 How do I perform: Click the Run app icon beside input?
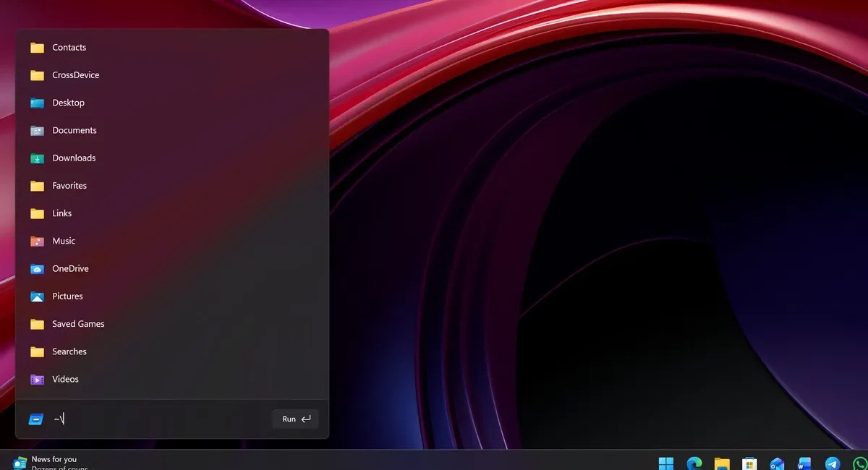click(36, 419)
